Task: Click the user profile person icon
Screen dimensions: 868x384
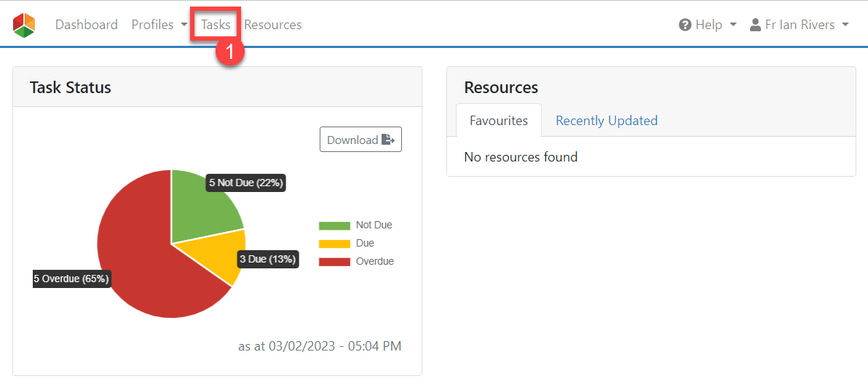Action: (x=755, y=25)
